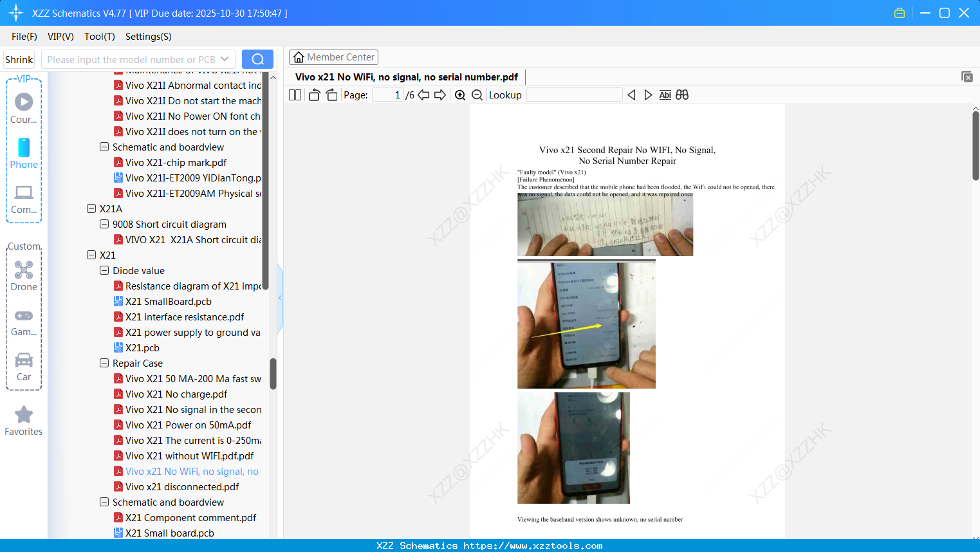The image size is (980, 552).
Task: Open the File(F) menu
Action: pyautogui.click(x=24, y=37)
